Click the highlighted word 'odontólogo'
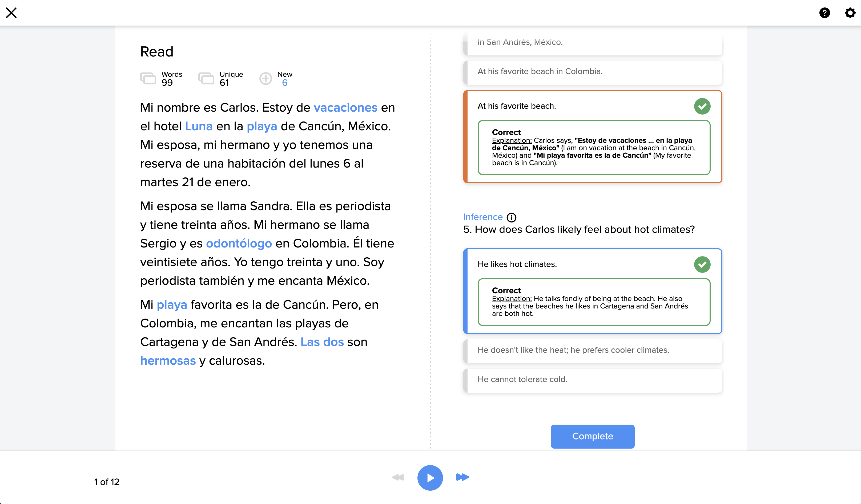The image size is (861, 504). [239, 243]
